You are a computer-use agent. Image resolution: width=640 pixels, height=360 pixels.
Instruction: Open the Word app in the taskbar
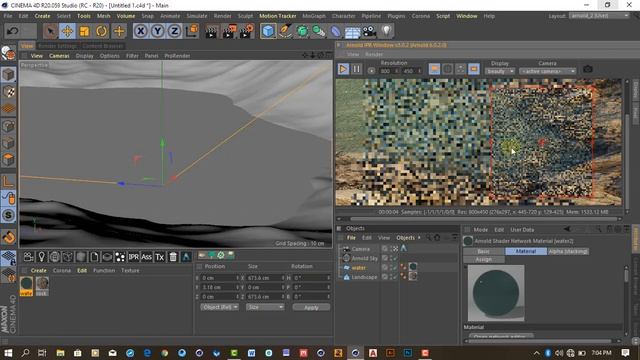(251, 353)
